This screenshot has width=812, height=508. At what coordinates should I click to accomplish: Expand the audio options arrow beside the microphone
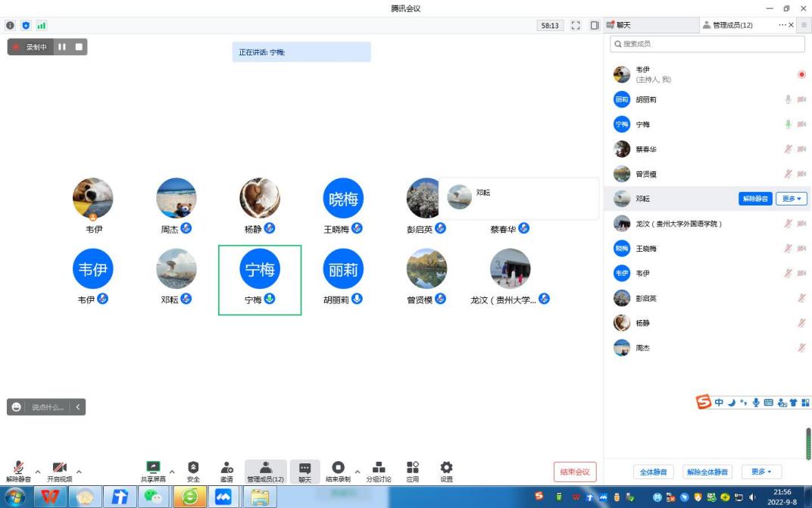(38, 472)
